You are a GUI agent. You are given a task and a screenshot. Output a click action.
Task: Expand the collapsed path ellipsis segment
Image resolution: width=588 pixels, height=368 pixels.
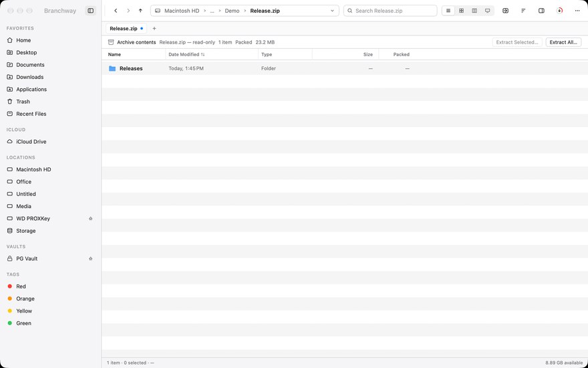tap(212, 11)
